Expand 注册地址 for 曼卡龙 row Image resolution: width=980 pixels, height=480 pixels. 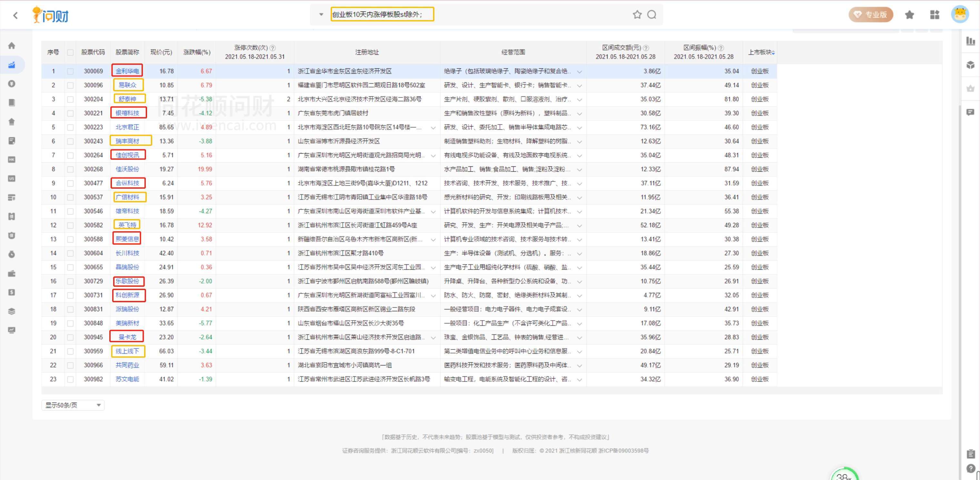(x=433, y=338)
